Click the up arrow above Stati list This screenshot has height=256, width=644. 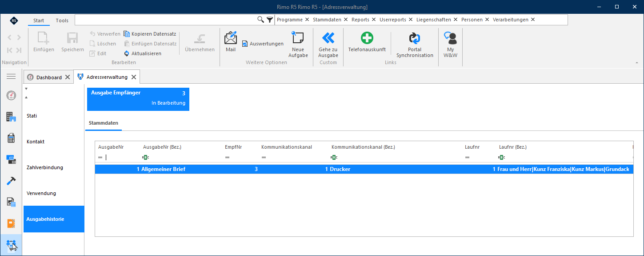coord(26,97)
